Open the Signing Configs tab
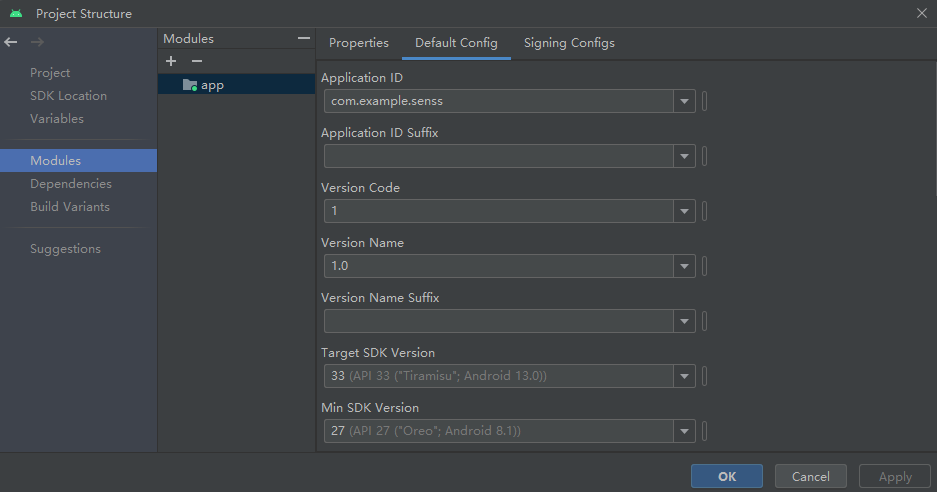This screenshot has width=937, height=492. coord(569,43)
